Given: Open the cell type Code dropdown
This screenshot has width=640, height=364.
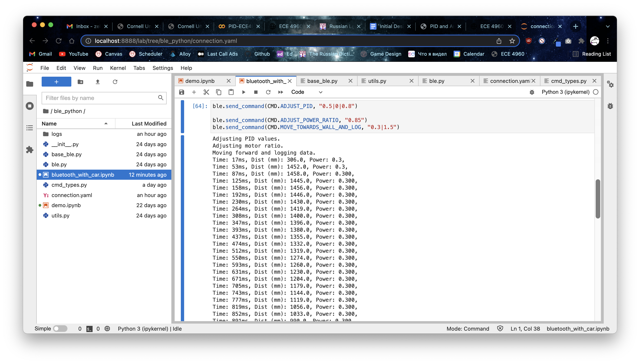Looking at the screenshot, I should [x=307, y=92].
